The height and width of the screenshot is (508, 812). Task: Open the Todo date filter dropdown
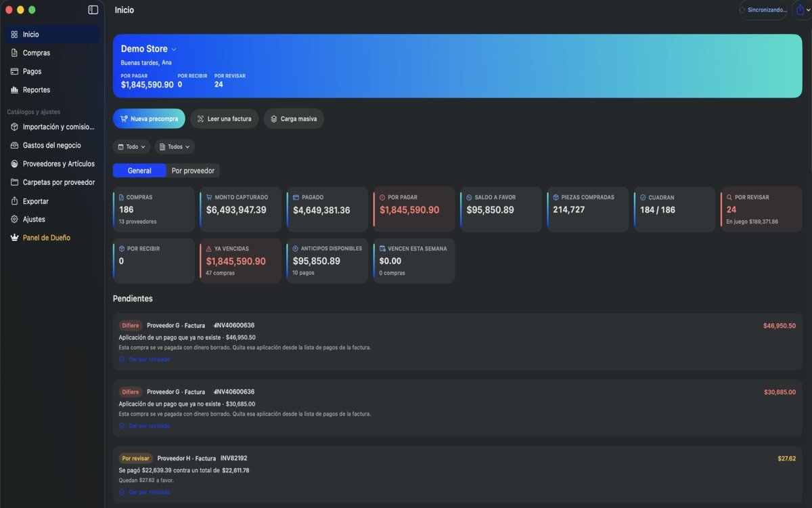click(131, 146)
